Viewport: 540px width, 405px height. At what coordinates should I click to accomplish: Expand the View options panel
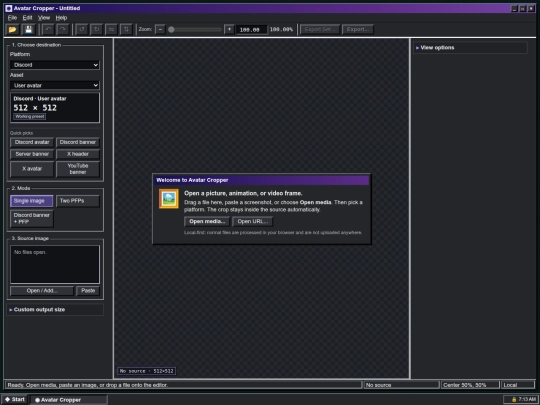pyautogui.click(x=470, y=48)
